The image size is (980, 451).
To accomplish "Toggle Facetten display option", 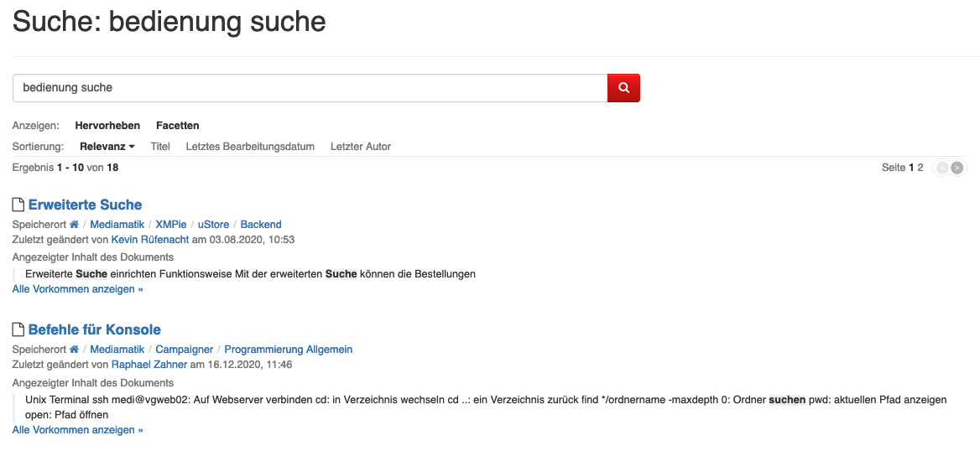I will 177,126.
